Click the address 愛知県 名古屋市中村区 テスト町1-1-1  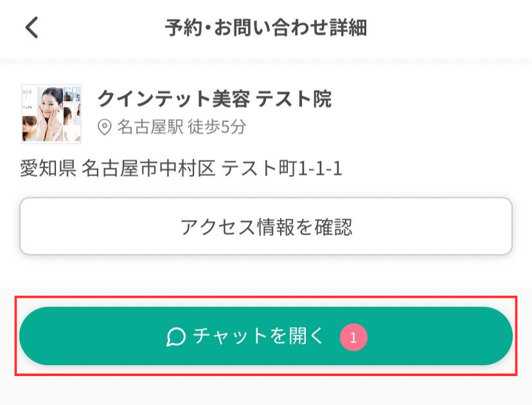pos(181,169)
